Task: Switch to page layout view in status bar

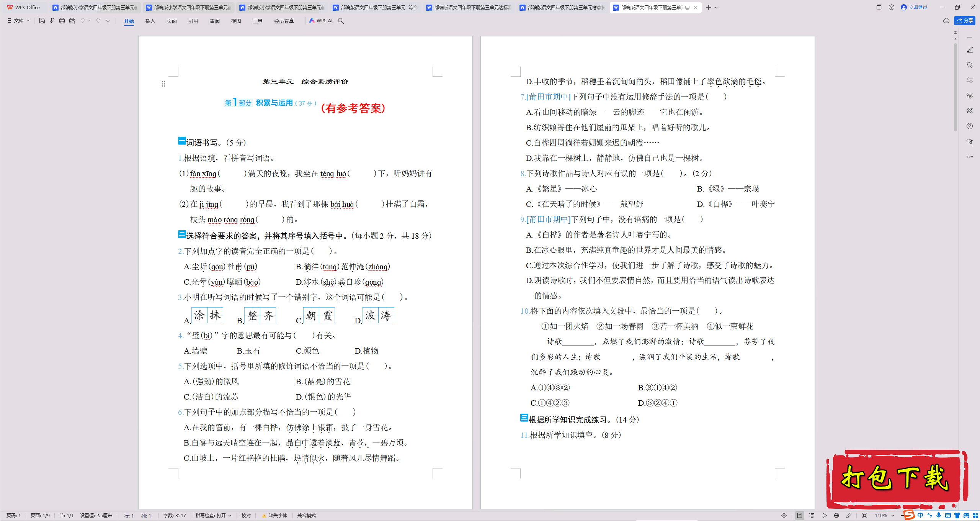Action: pyautogui.click(x=799, y=516)
